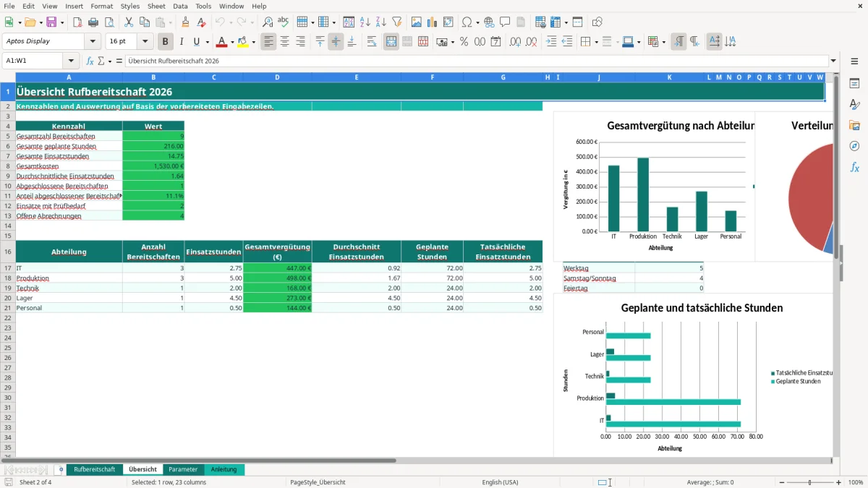Switch to Anleitung sheet tab
This screenshot has height=488, width=868.
tap(224, 469)
